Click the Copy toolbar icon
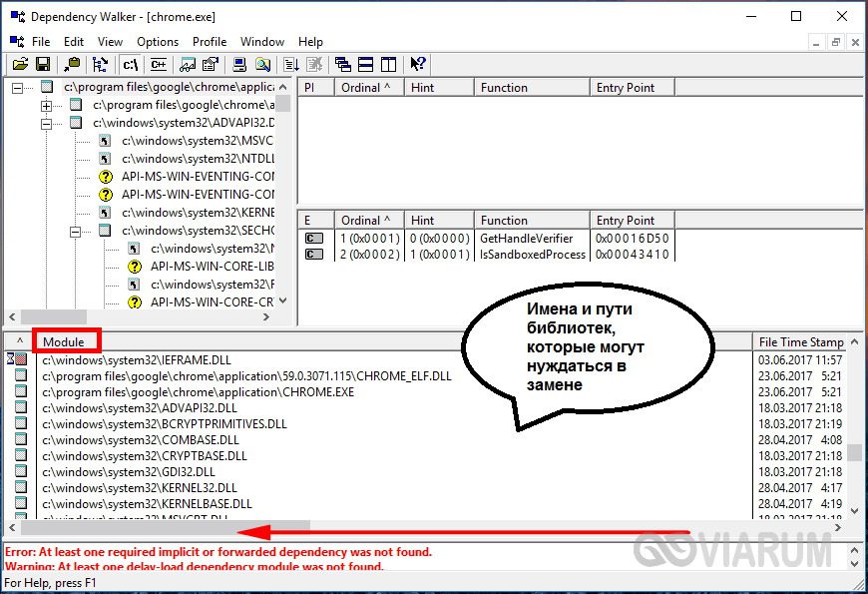This screenshot has height=594, width=868. click(x=72, y=64)
